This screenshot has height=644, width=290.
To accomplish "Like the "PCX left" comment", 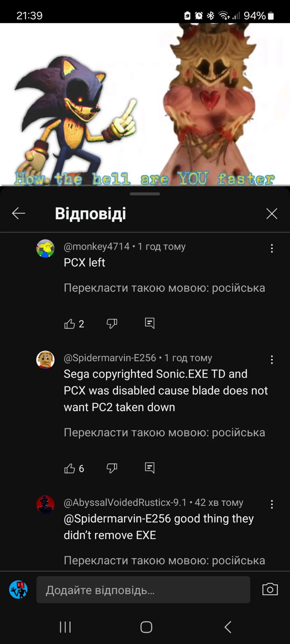I will (70, 324).
